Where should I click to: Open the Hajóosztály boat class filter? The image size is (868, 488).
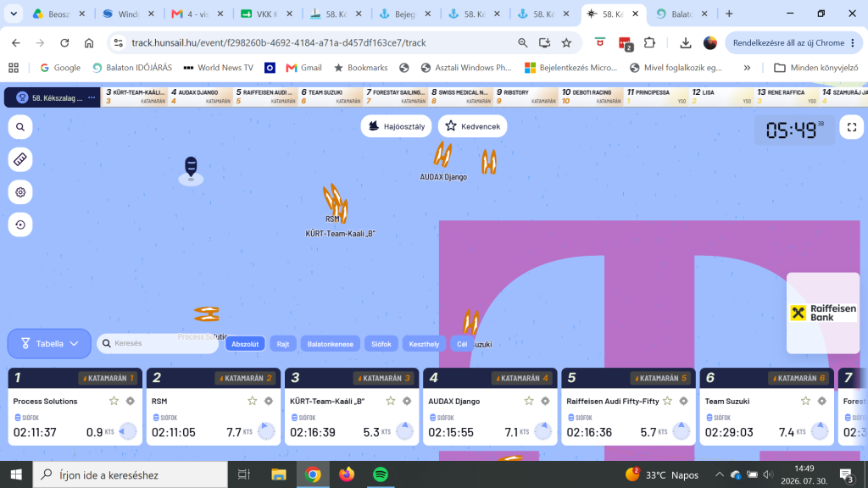(x=397, y=126)
